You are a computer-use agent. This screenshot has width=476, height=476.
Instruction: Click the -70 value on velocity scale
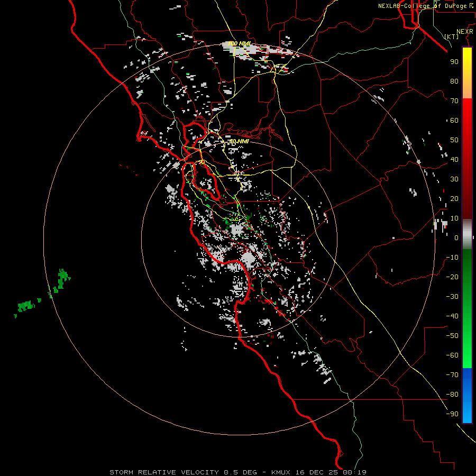click(x=452, y=375)
